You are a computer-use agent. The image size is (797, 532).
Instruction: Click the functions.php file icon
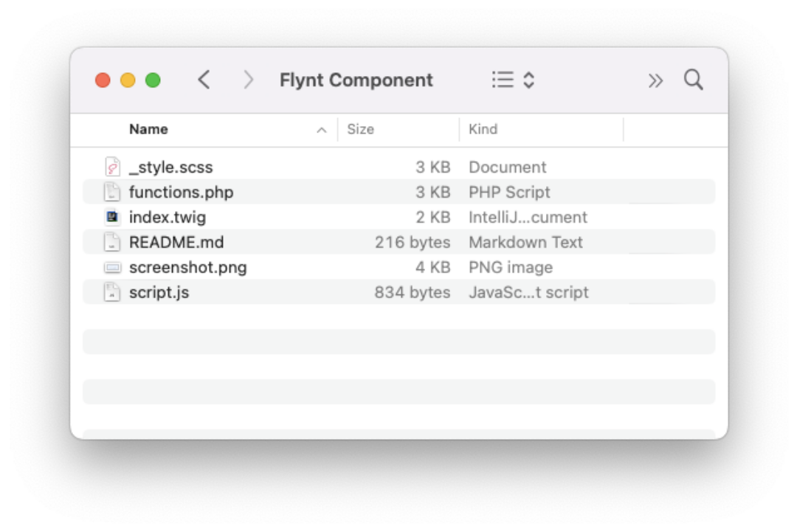(112, 192)
